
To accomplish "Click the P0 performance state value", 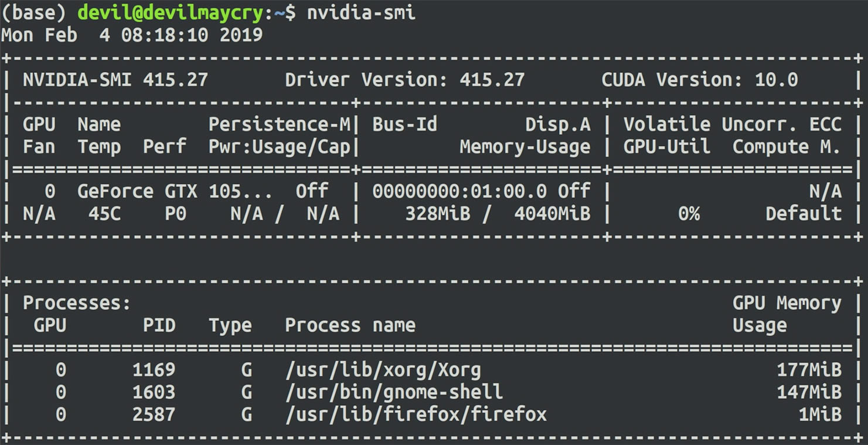I will (x=175, y=214).
